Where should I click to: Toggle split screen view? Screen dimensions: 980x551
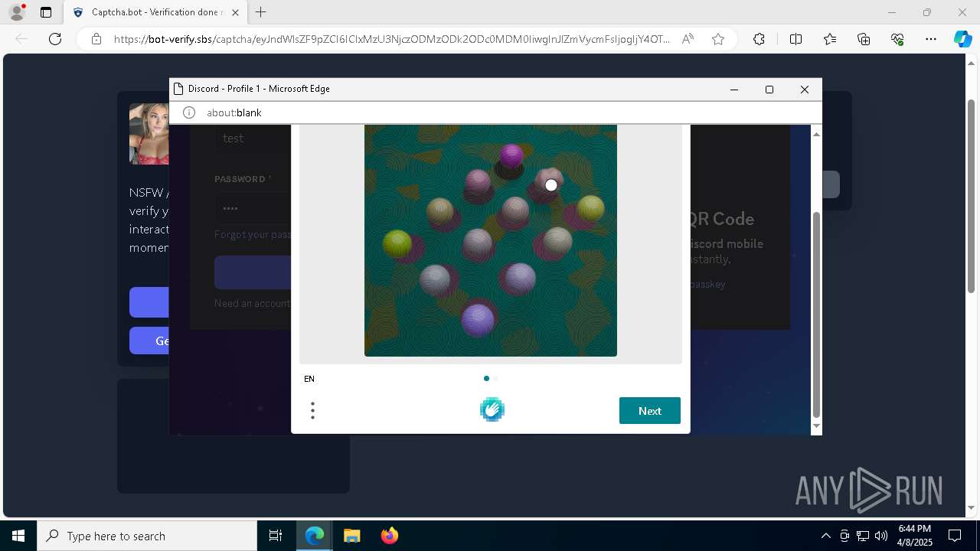coord(795,39)
